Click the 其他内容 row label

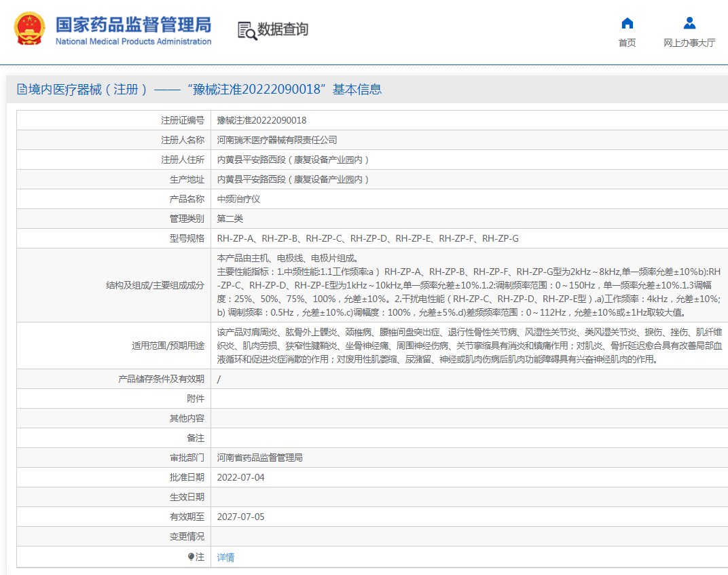tap(187, 418)
